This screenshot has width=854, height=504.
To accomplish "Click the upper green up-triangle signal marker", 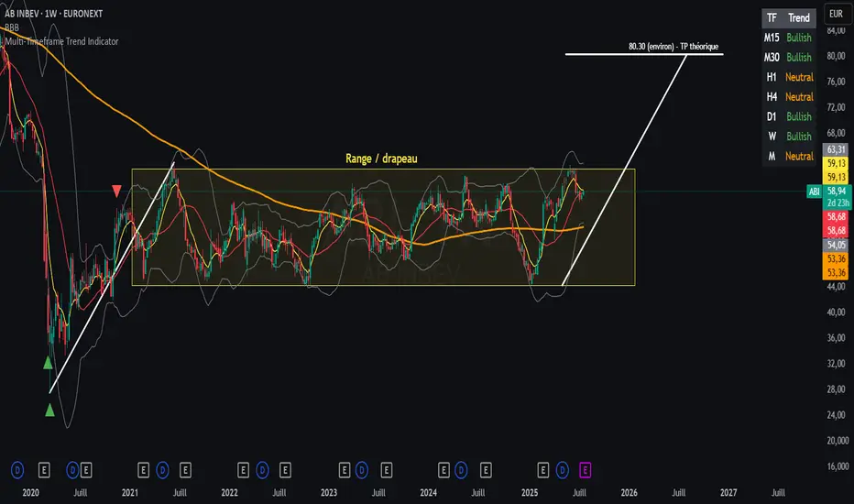I will (48, 363).
